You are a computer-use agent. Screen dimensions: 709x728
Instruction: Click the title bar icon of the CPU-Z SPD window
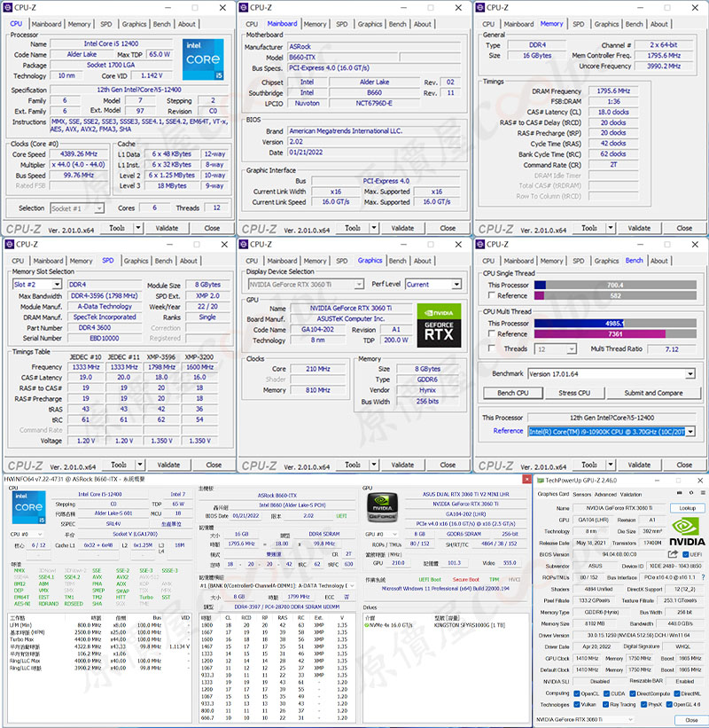[x=9, y=244]
